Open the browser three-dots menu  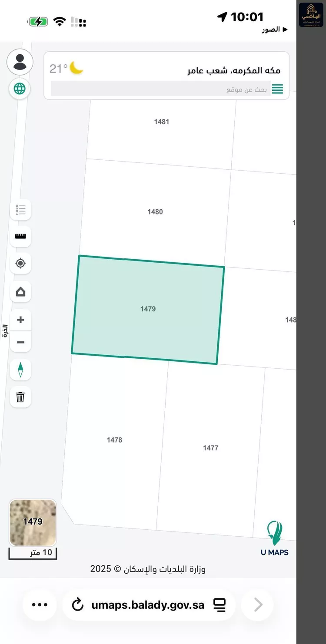tap(40, 604)
